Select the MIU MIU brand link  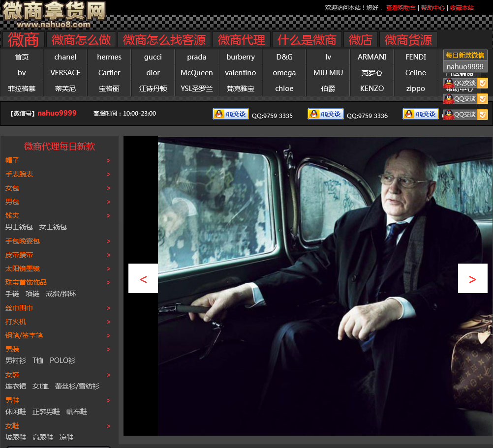click(x=328, y=73)
